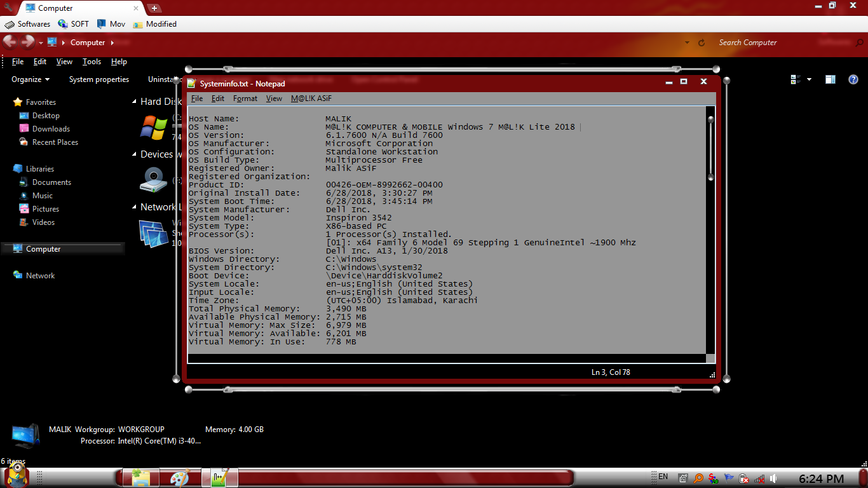Click the Minion start button
Image resolution: width=868 pixels, height=488 pixels.
pos(17,475)
